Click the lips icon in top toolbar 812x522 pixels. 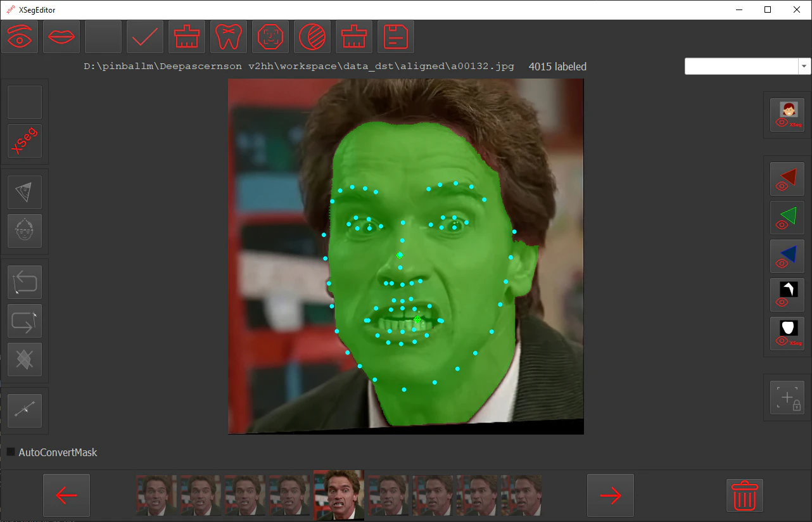click(x=61, y=37)
